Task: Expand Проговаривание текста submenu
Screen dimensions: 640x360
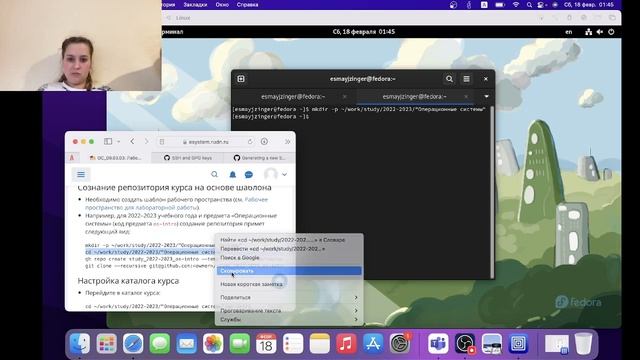Action: (289, 311)
